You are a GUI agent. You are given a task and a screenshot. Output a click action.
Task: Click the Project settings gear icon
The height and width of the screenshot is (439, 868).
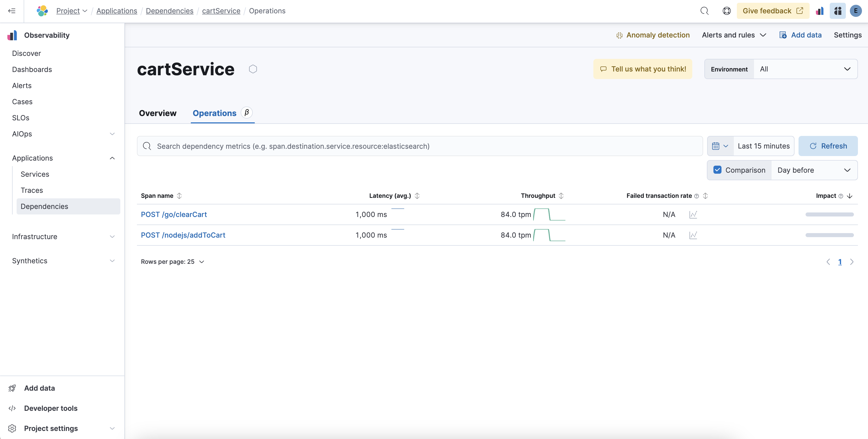[12, 429]
